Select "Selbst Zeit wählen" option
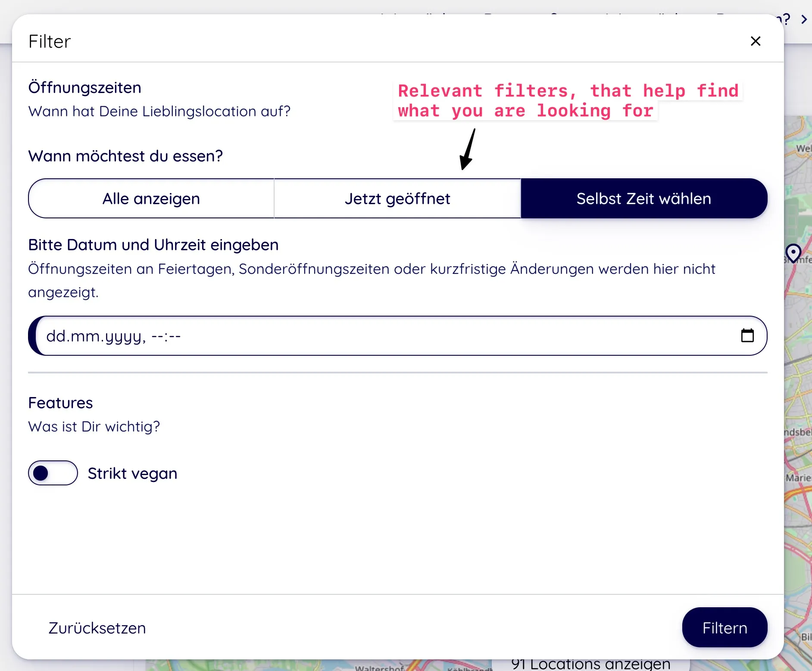This screenshot has width=812, height=671. pos(643,198)
